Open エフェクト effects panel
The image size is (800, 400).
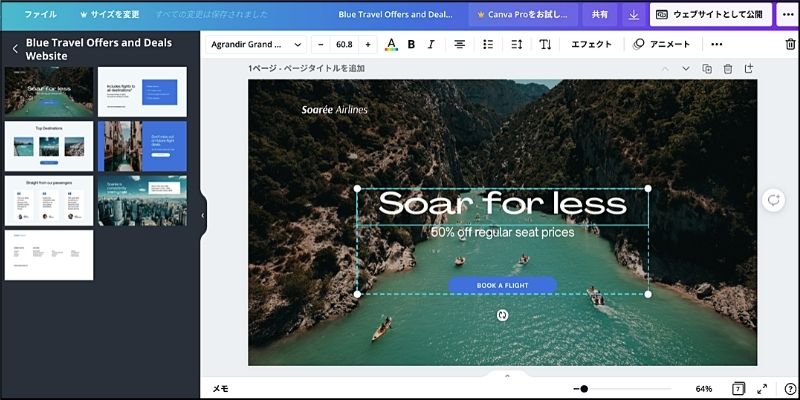(591, 44)
